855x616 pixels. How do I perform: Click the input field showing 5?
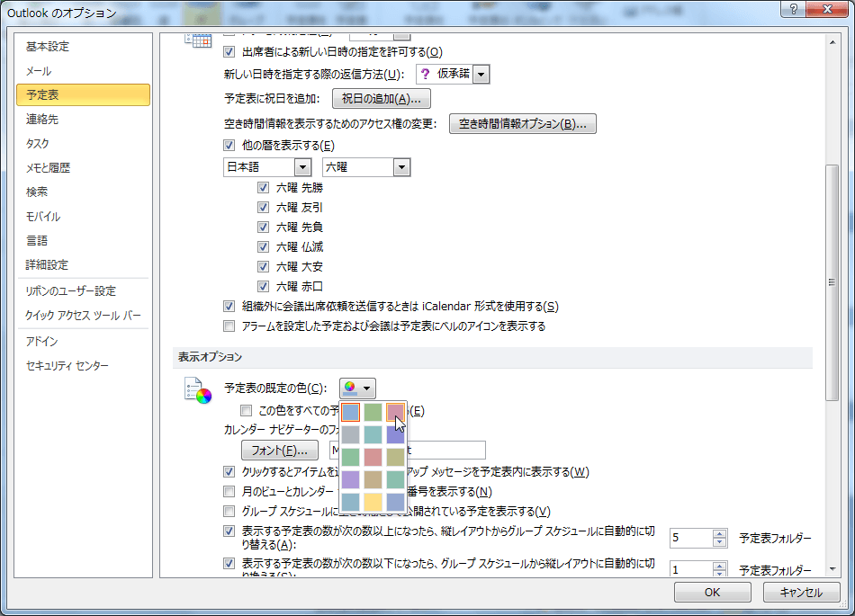[x=691, y=538]
